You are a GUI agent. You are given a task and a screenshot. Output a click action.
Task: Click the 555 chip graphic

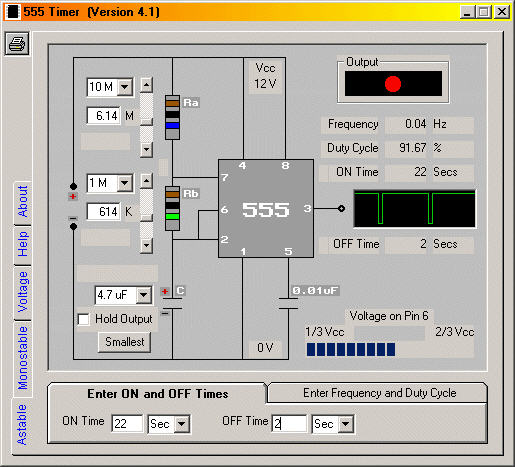[266, 208]
